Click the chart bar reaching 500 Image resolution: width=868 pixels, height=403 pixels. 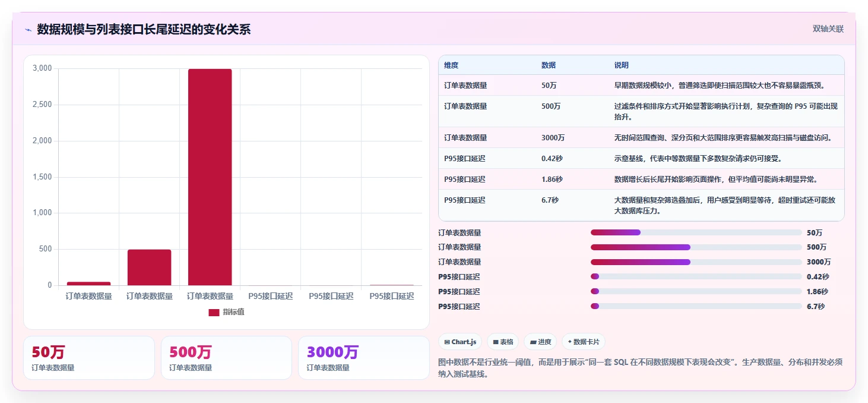(x=149, y=267)
